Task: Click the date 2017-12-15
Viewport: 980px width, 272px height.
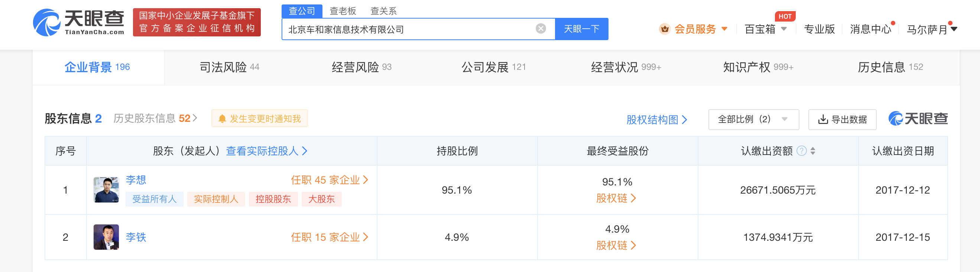Action: [x=902, y=237]
